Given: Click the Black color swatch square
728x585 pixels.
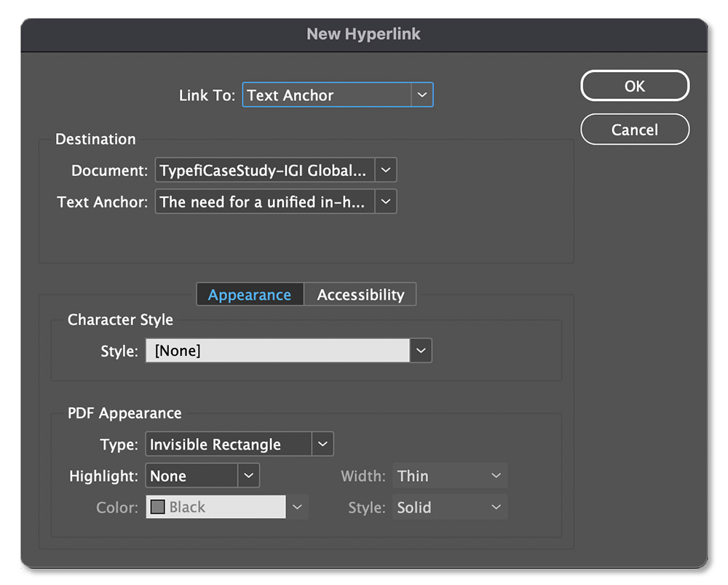Looking at the screenshot, I should click(x=158, y=507).
